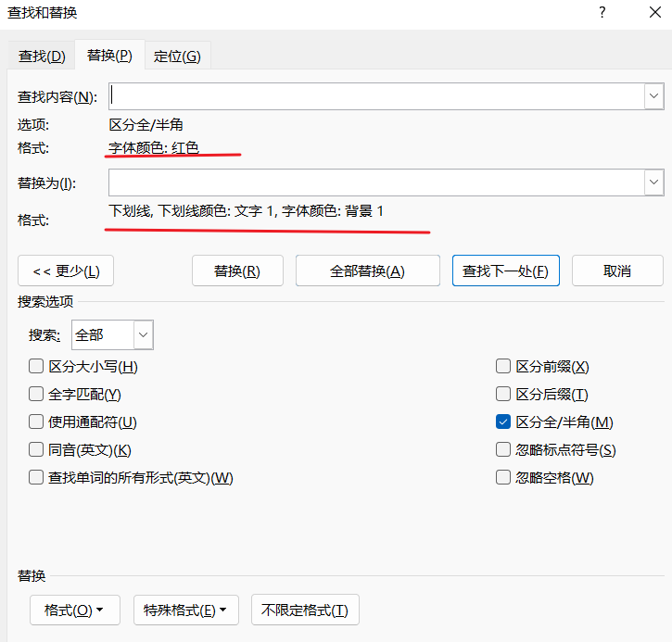This screenshot has height=642, width=672.
Task: Click the 替换(R) button
Action: click(237, 271)
